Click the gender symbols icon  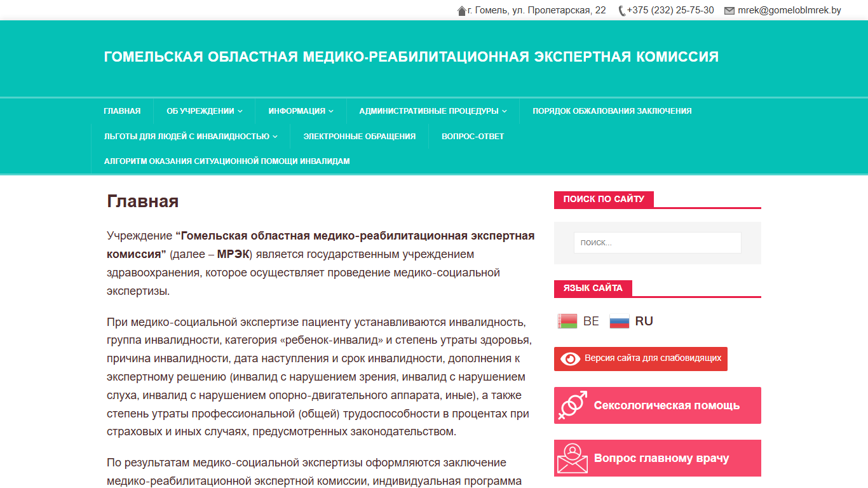[573, 405]
